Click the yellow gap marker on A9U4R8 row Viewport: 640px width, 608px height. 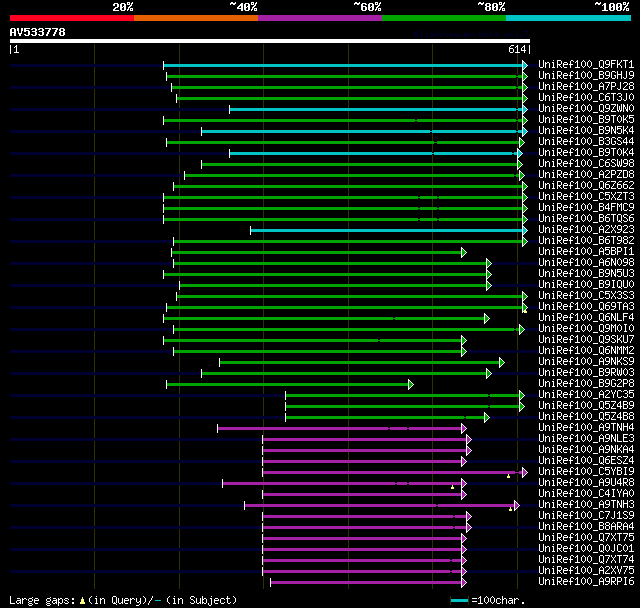452,487
